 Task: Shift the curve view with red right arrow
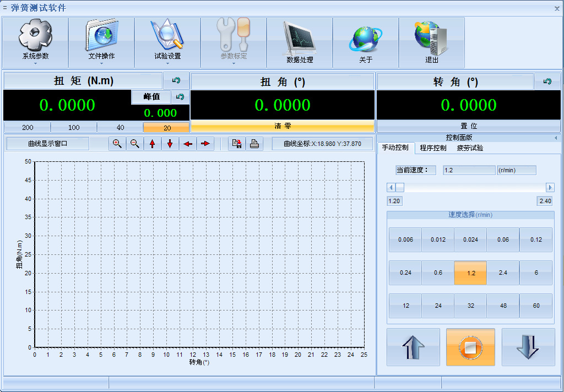coord(205,144)
